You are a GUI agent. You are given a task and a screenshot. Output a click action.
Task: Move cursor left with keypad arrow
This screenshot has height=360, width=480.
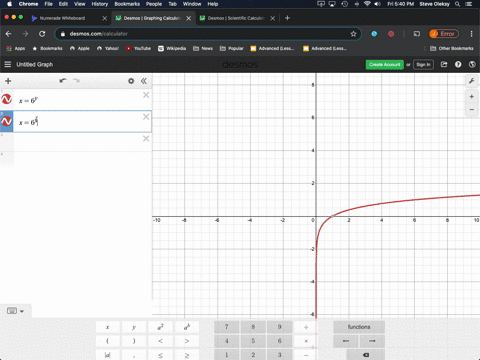coord(346,341)
